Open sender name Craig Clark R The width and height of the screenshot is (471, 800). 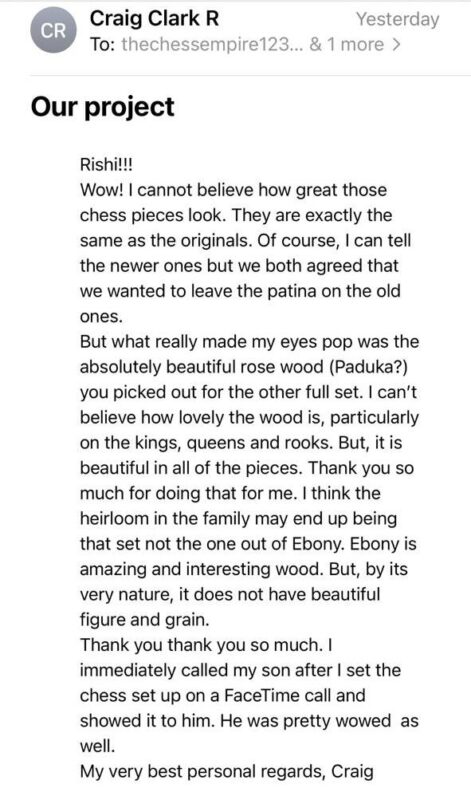pyautogui.click(x=155, y=19)
